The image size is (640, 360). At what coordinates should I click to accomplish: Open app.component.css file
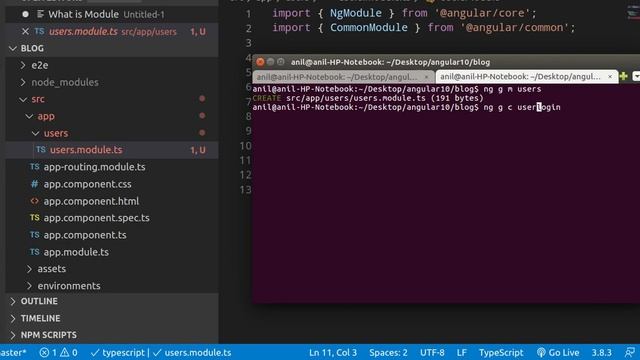click(x=87, y=184)
